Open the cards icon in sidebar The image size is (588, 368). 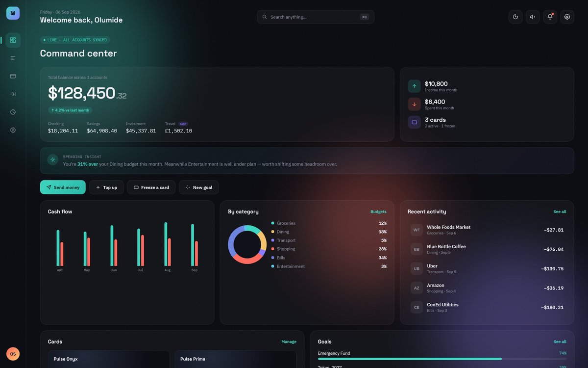[x=13, y=76]
